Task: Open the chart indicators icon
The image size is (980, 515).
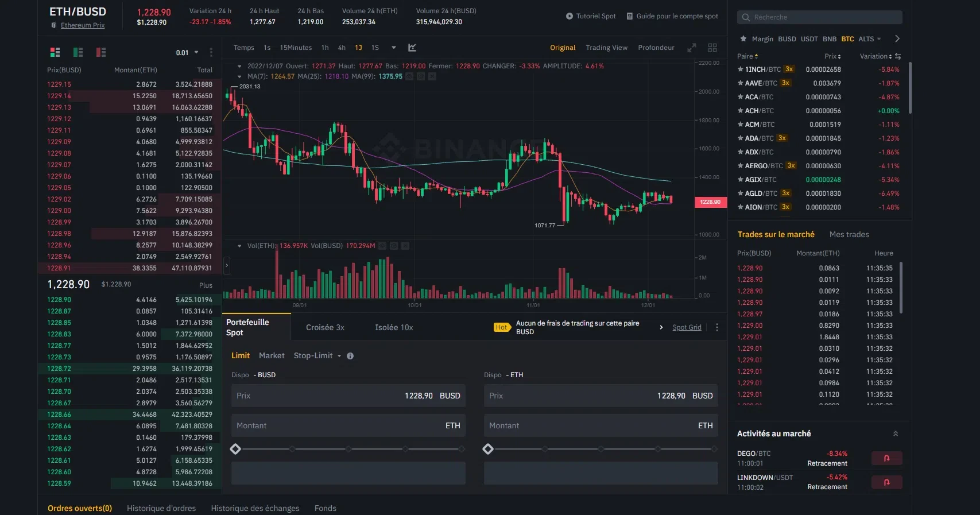Action: 412,48
